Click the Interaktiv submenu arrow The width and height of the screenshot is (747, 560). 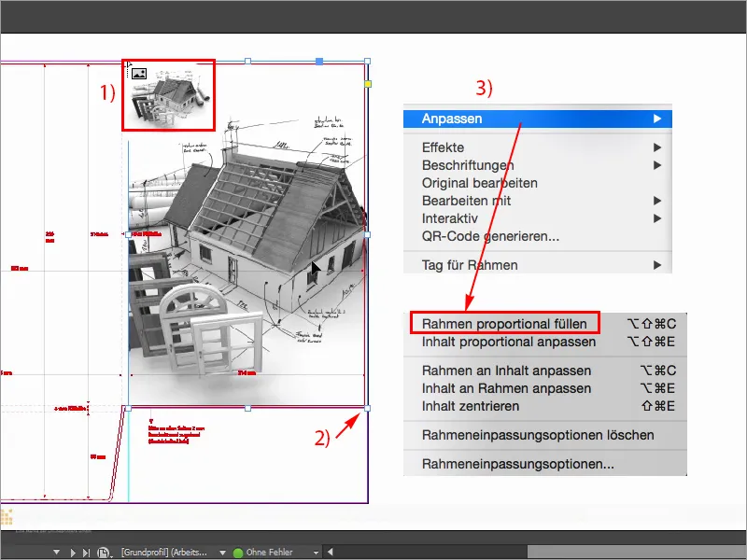[x=657, y=218]
